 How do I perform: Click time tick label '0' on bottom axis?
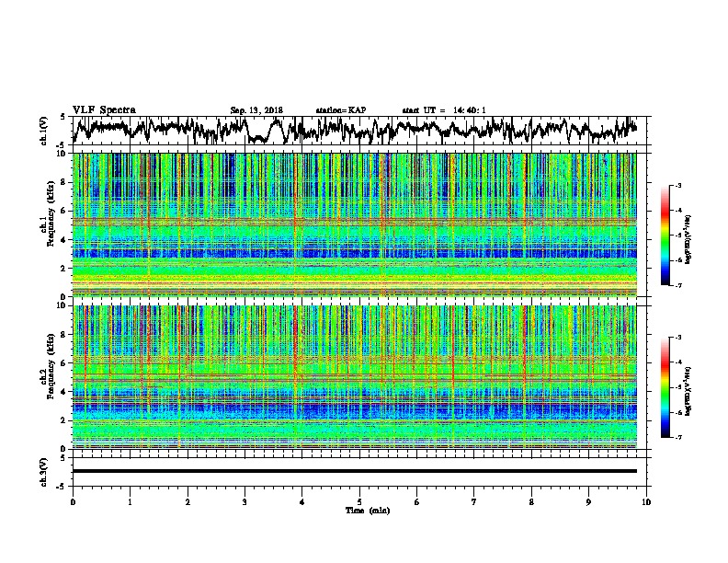point(73,502)
